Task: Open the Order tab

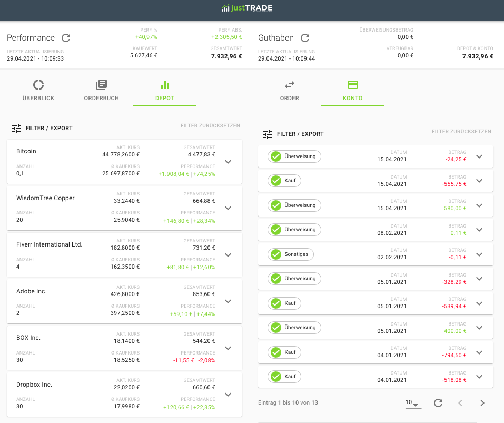Action: coord(289,90)
